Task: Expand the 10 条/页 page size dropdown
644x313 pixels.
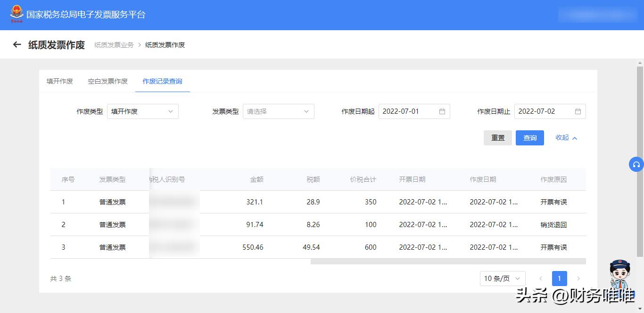Action: click(502, 279)
